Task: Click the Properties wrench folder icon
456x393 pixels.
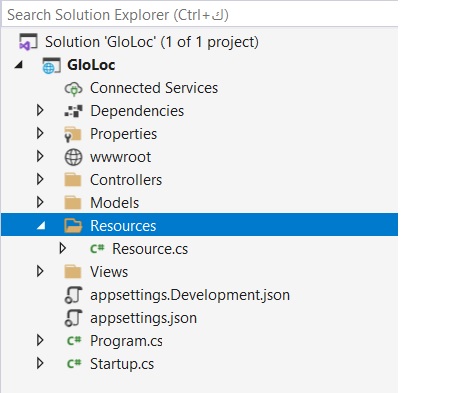Action: (x=73, y=134)
